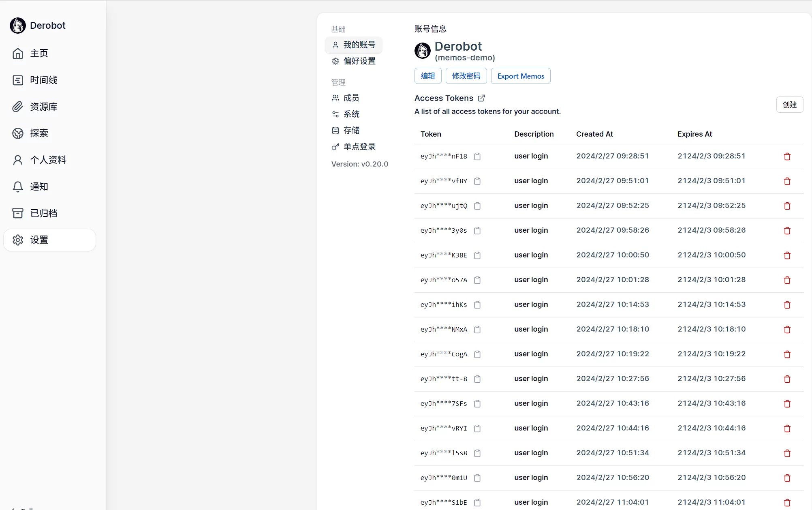Open the 时间线 timeline page
The image size is (812, 510).
tap(43, 80)
